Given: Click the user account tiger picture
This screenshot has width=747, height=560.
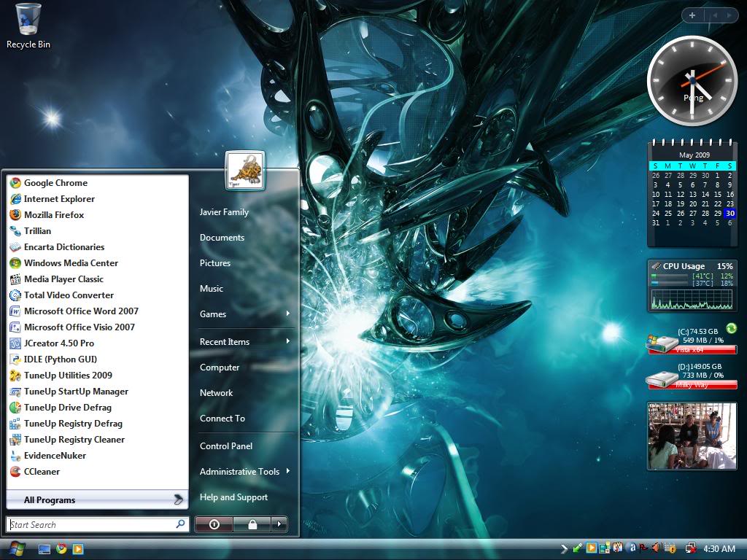Looking at the screenshot, I should tap(245, 171).
